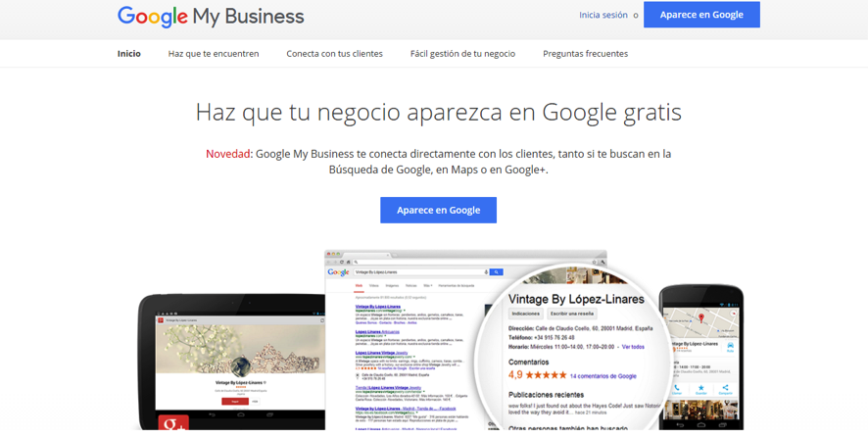868x438 pixels.
Task: Select the Inicio navigation tab
Action: click(x=129, y=54)
